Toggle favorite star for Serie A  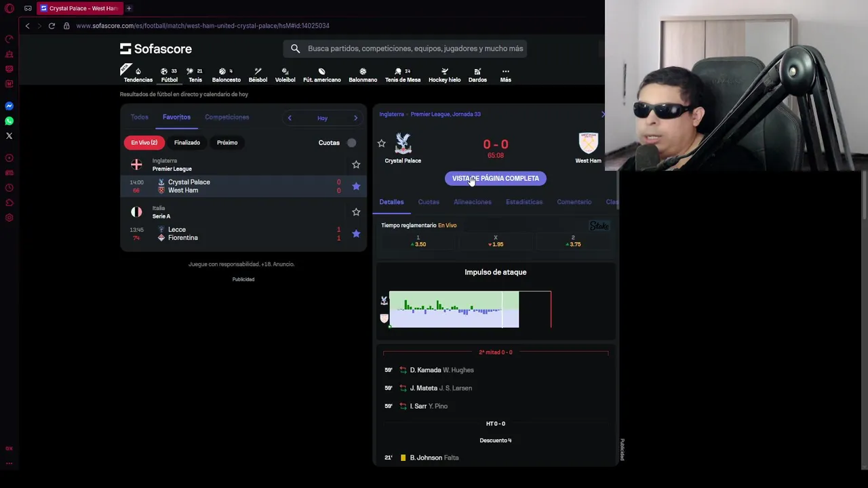coord(356,212)
